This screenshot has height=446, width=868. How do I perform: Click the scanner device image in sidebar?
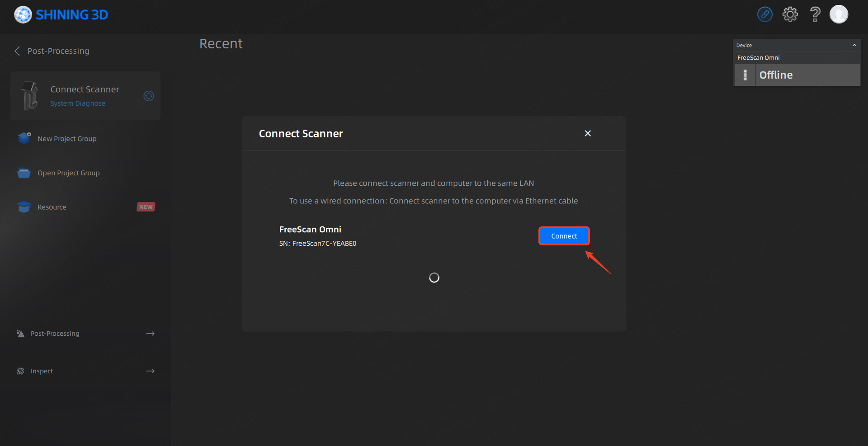click(30, 96)
